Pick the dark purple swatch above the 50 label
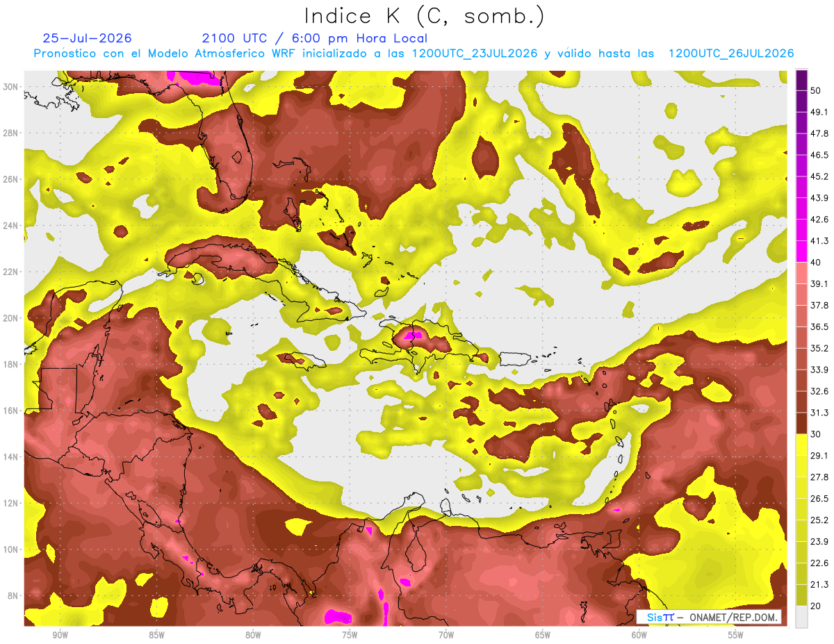The image size is (834, 644). coord(801,81)
